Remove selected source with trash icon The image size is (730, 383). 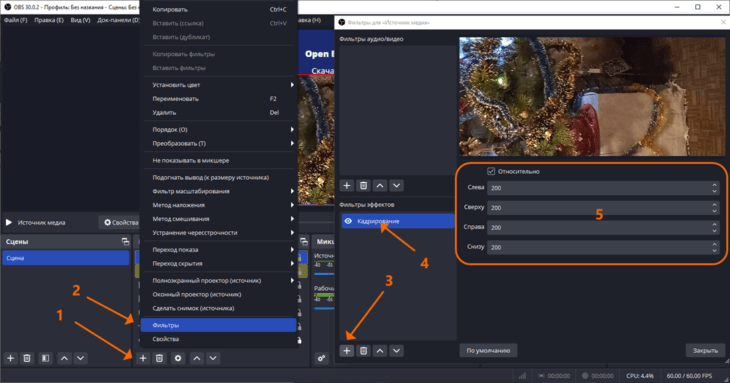pyautogui.click(x=159, y=358)
